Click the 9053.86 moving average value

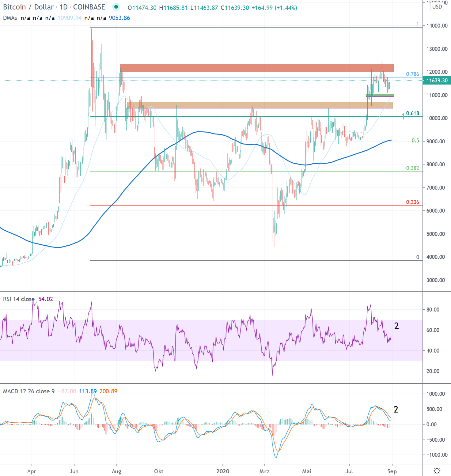119,18
